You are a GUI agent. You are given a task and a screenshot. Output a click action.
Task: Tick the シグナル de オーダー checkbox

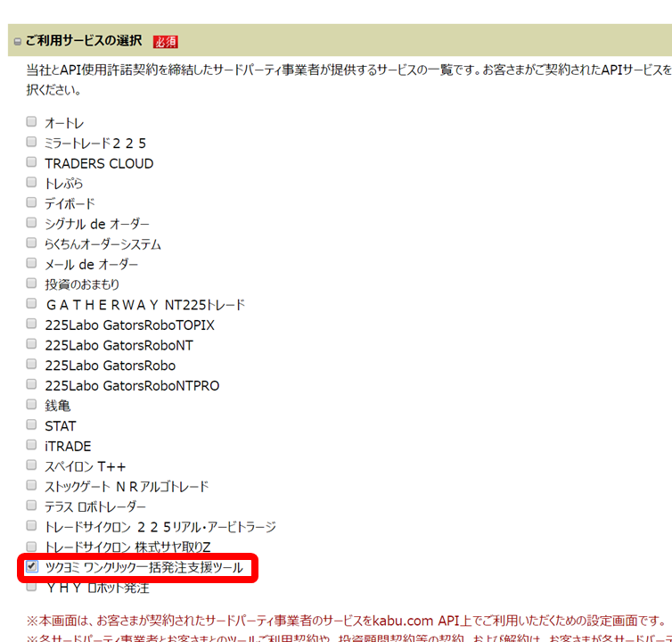pyautogui.click(x=31, y=222)
